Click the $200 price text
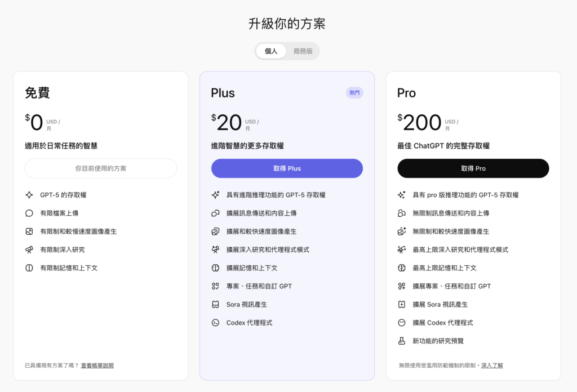The height and width of the screenshot is (392, 577). (x=419, y=122)
